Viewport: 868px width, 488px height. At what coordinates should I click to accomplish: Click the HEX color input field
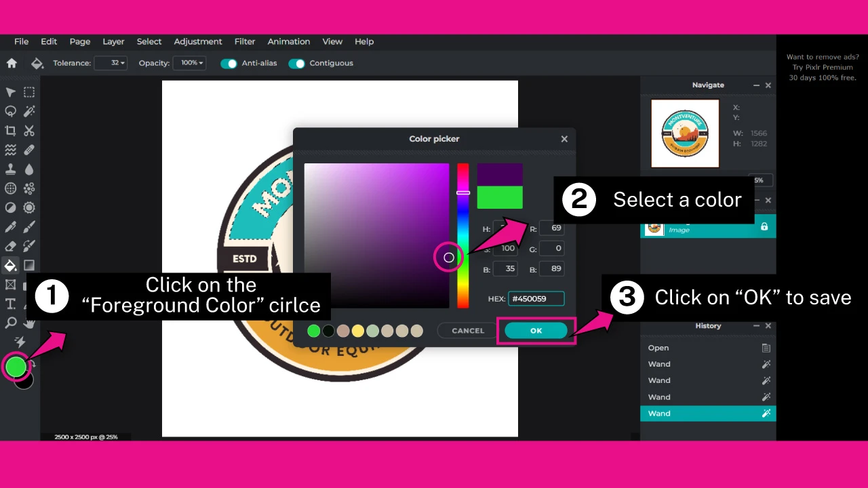point(536,299)
